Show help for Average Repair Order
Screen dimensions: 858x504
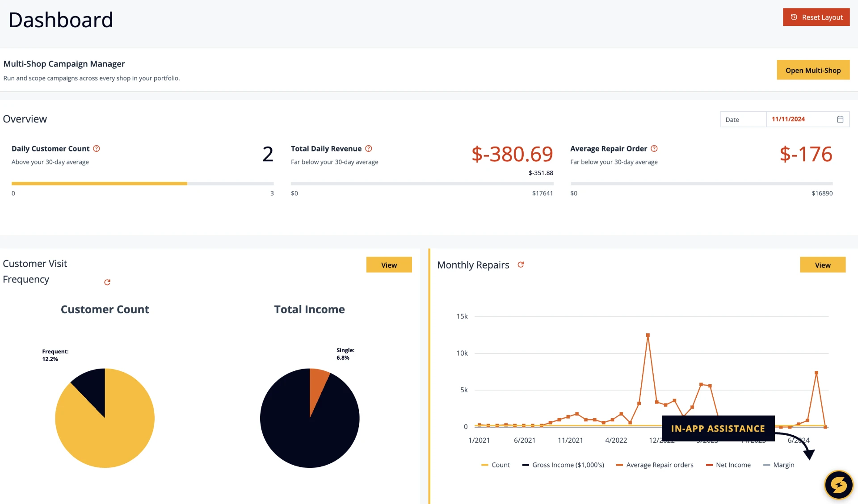point(654,148)
